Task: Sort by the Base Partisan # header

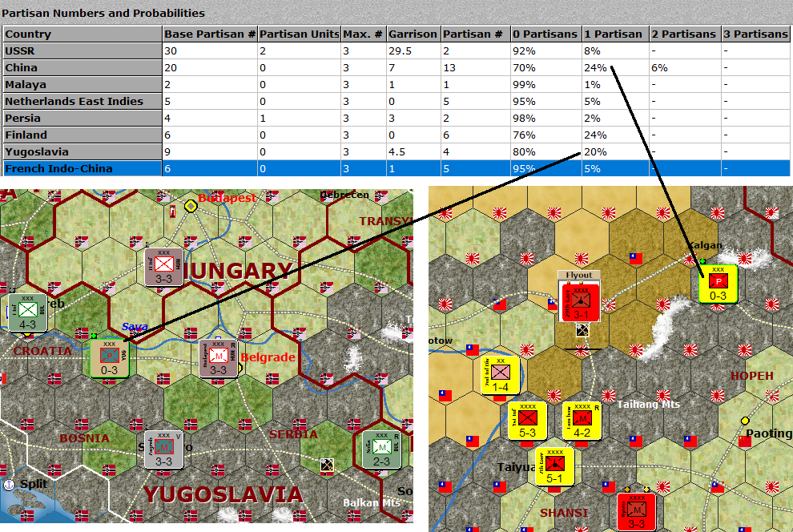Action: [210, 34]
